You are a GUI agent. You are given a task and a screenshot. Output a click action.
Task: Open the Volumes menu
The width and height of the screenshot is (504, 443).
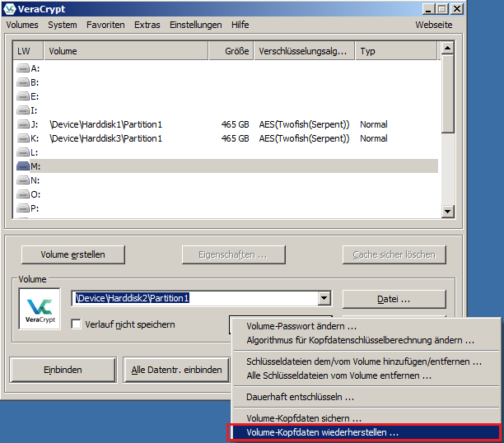pos(22,25)
